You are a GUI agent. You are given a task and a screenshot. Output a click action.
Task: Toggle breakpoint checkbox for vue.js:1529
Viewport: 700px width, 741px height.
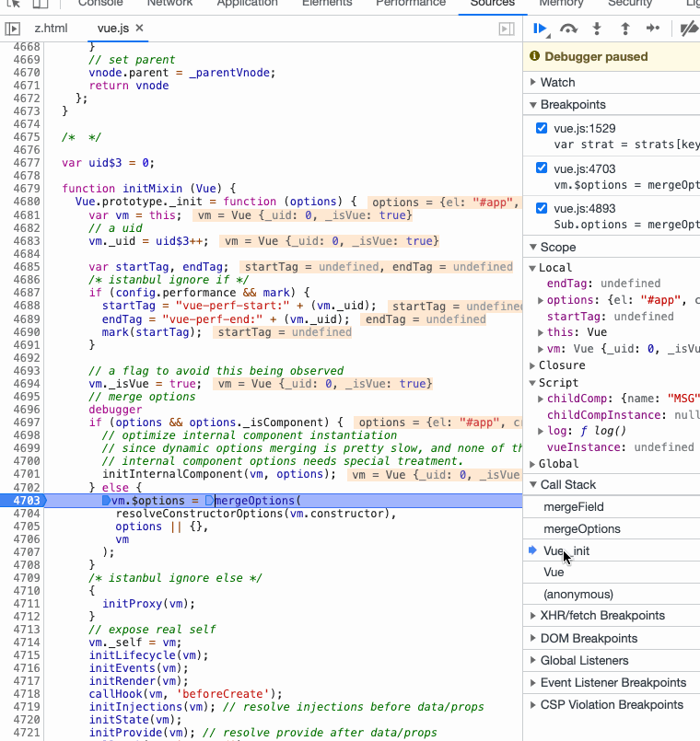click(542, 128)
